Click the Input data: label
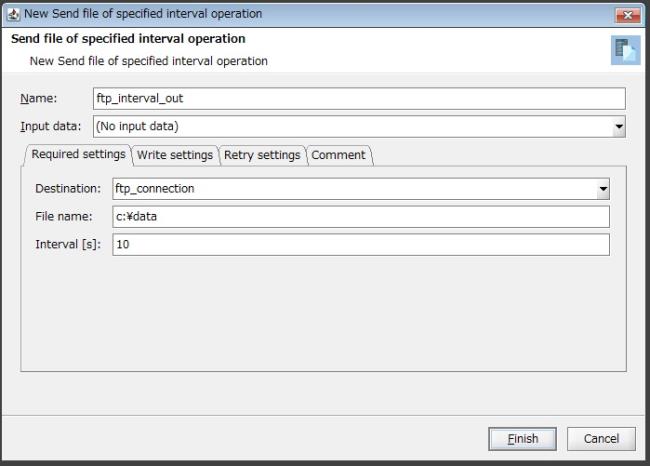The width and height of the screenshot is (650, 466). click(x=51, y=126)
